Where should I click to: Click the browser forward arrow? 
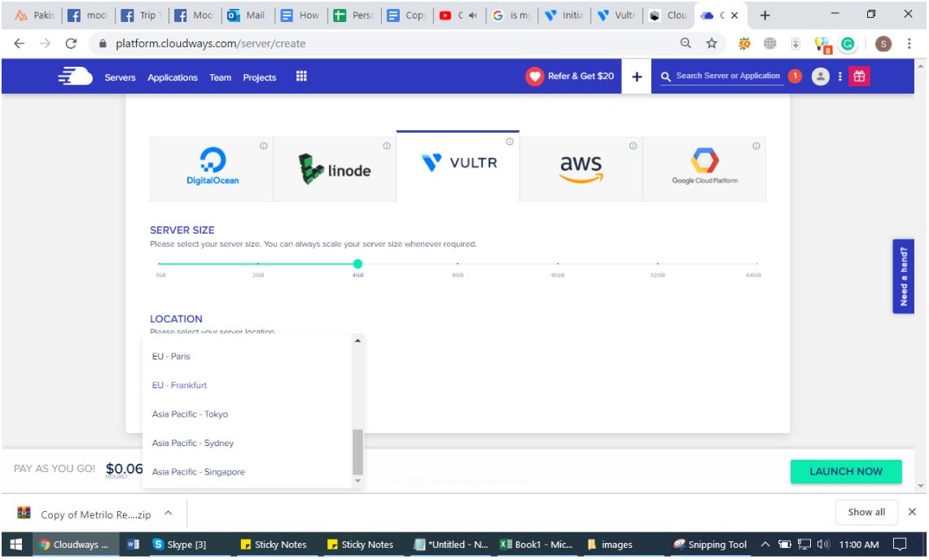(x=45, y=43)
